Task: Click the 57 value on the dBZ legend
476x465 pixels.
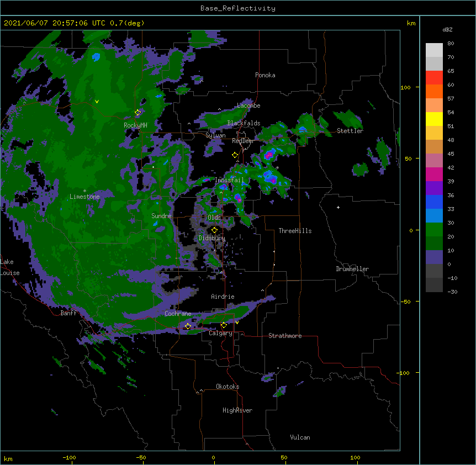Action: tap(451, 99)
